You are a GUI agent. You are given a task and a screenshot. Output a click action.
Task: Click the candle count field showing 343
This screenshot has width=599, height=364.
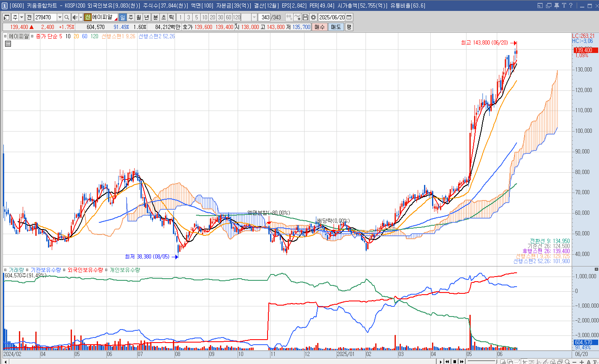[x=264, y=17]
